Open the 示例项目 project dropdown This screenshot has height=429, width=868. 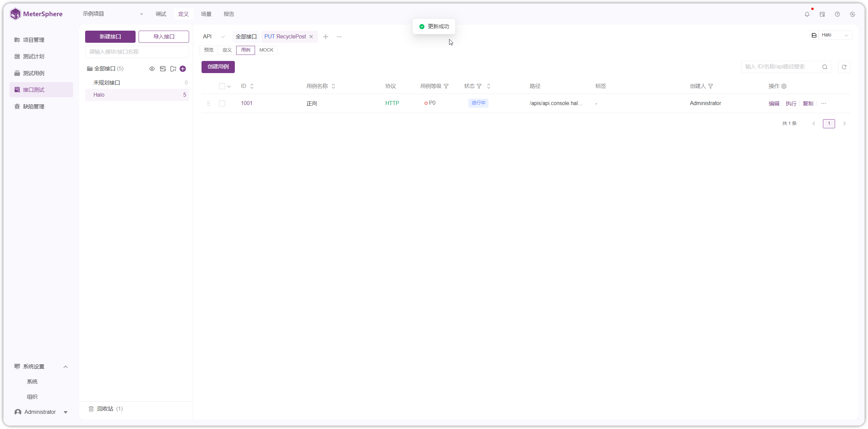click(113, 14)
